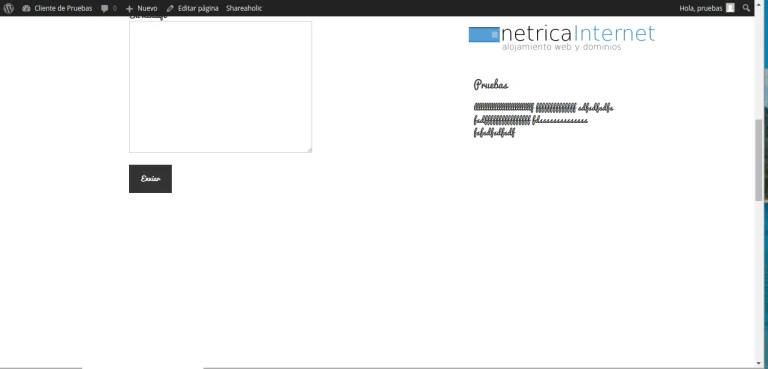This screenshot has width=768, height=369.
Task: Open the comments bubble icon
Action: [104, 8]
